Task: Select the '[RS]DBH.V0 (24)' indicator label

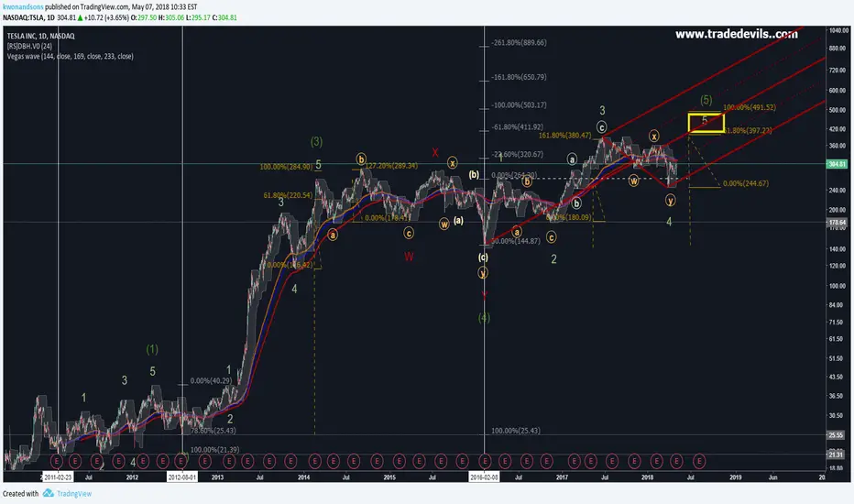Action: (29, 47)
